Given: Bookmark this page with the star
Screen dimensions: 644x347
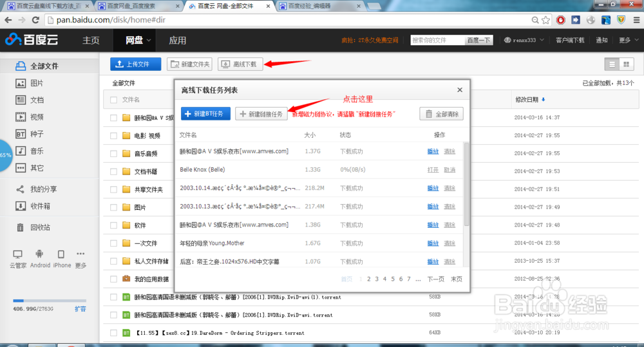Looking at the screenshot, I should point(546,20).
